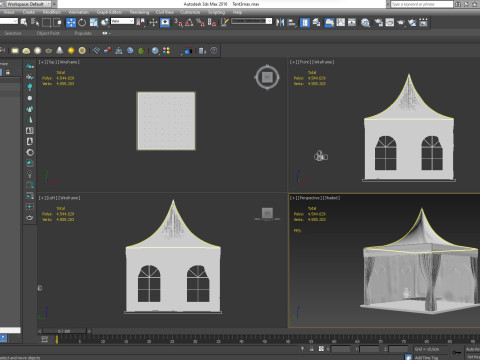The height and width of the screenshot is (360, 480).
Task: Toggle Percent Snap
Action: click(x=201, y=22)
